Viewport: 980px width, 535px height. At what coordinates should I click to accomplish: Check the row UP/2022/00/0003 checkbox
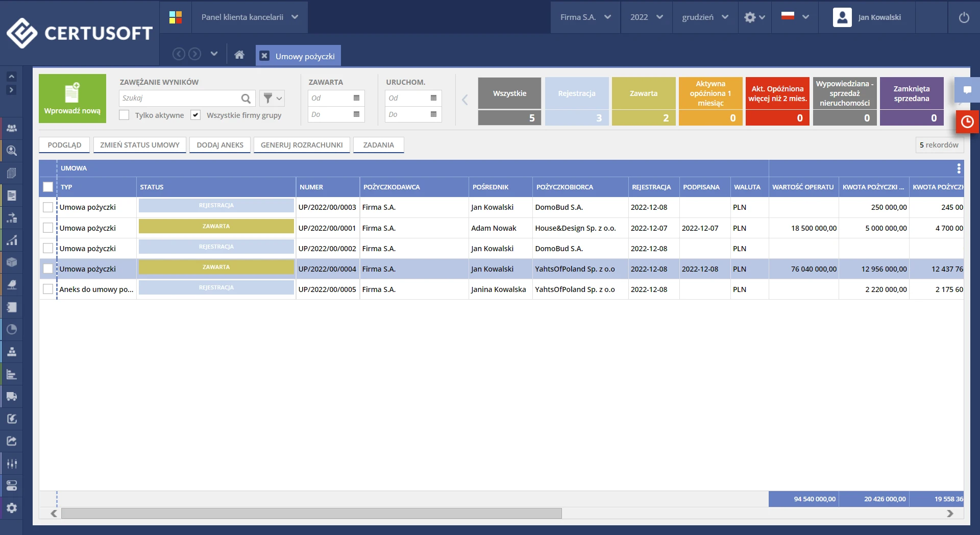tap(48, 207)
